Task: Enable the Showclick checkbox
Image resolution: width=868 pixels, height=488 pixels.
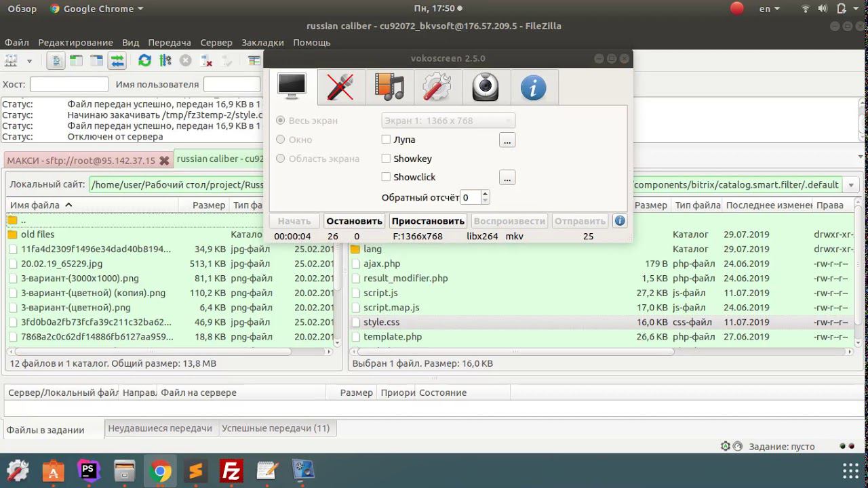Action: (x=386, y=177)
